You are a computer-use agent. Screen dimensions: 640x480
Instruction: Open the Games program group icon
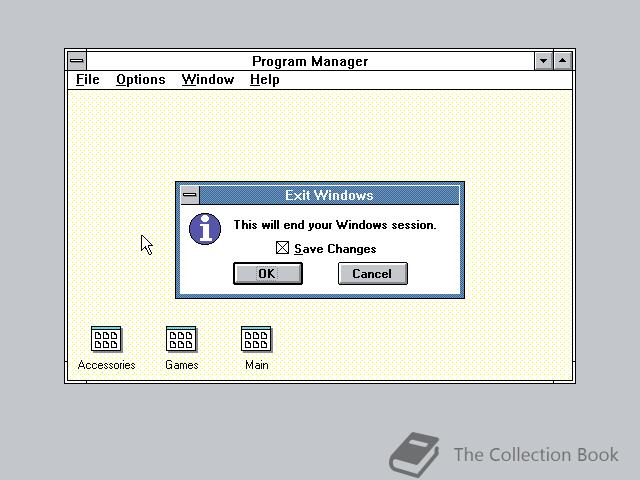coord(181,339)
